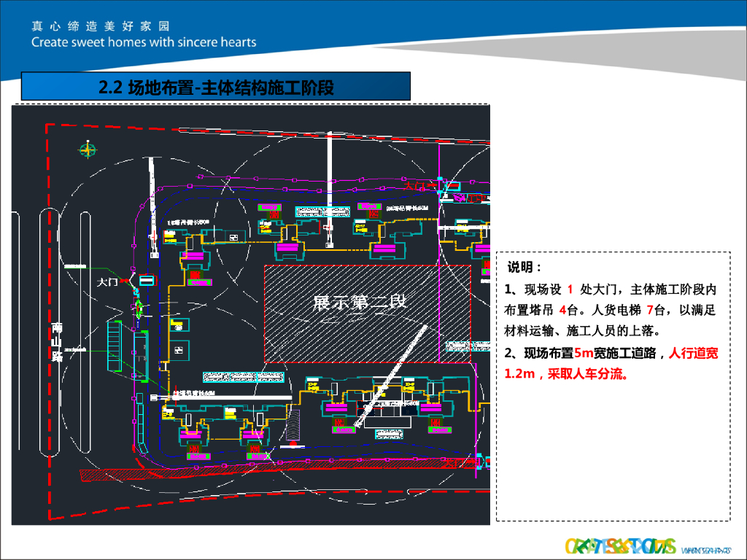Click the line beginning "1、现场设"
Screen dimensions: 747x560
[611, 289]
